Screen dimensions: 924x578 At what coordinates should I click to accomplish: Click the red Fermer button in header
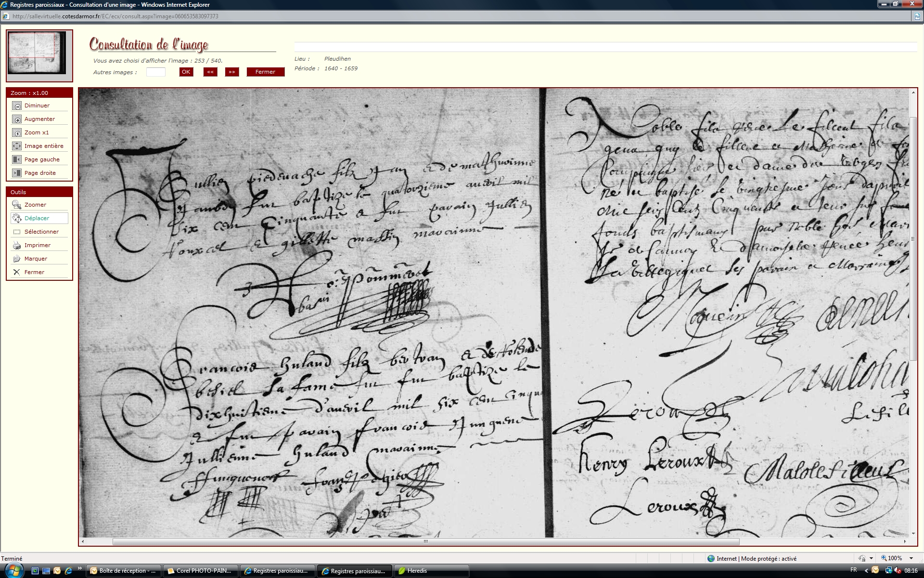point(265,72)
